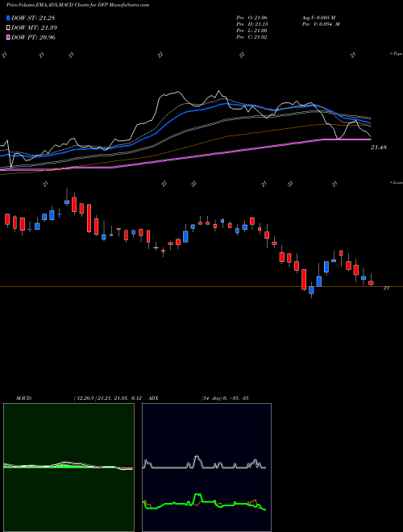
Task: Click the 'Avg V: 0.005 M' volume text
Action: (x=318, y=17)
